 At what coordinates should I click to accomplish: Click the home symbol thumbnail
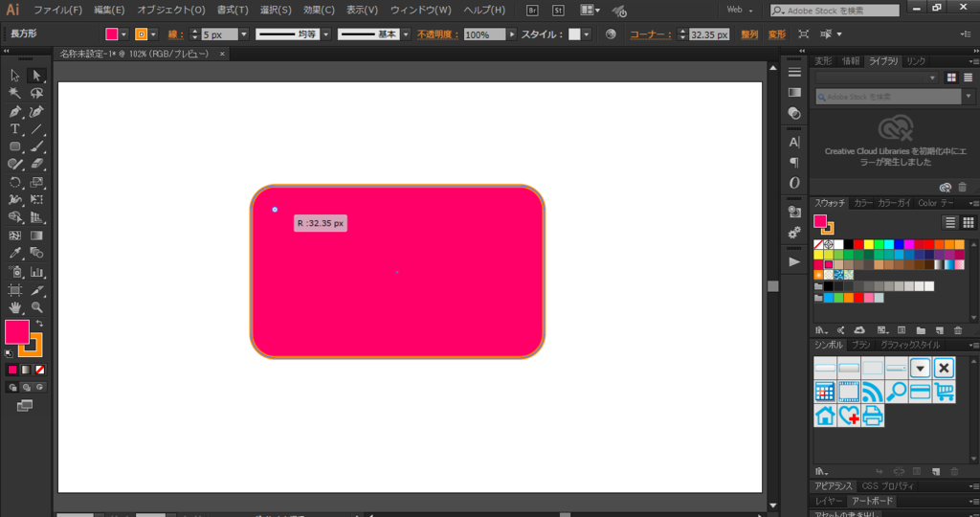coord(825,416)
